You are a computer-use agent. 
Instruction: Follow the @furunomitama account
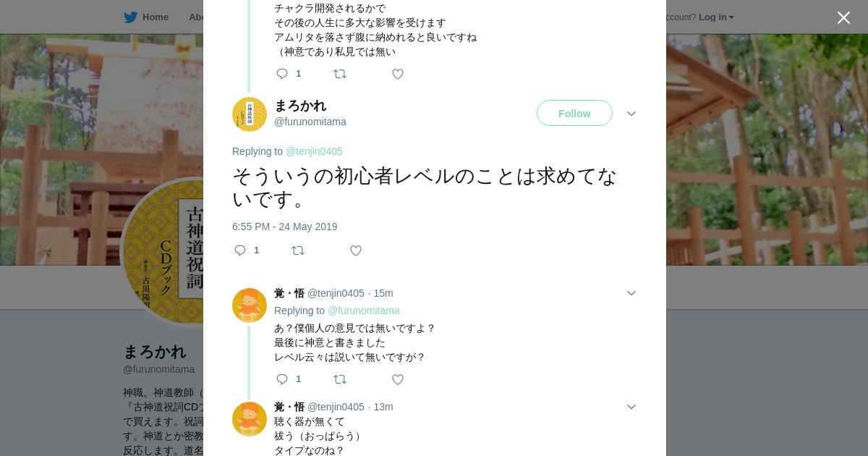(574, 113)
